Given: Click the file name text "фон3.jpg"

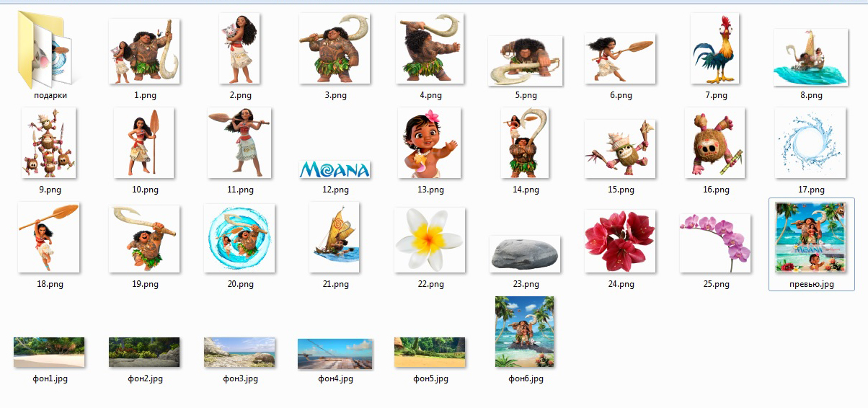Looking at the screenshot, I should pos(240,378).
